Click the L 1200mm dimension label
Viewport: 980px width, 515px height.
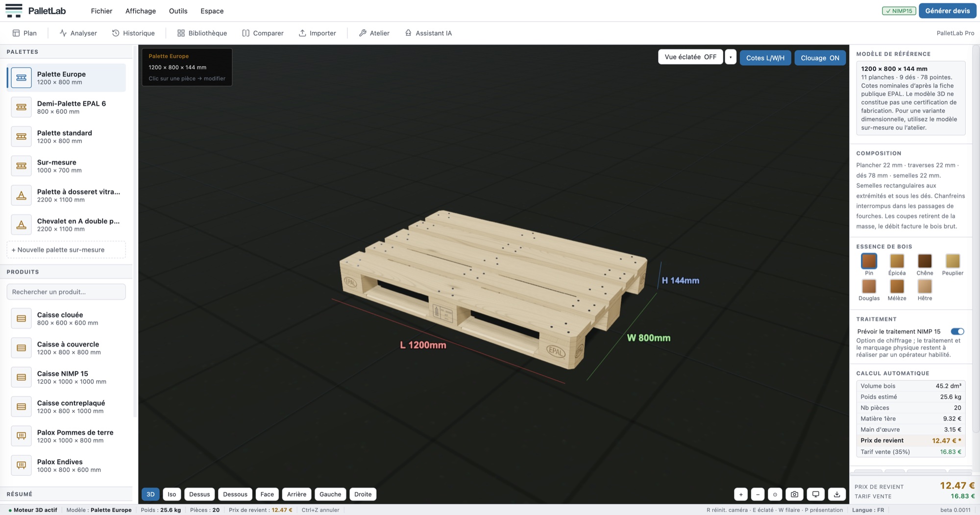(423, 345)
